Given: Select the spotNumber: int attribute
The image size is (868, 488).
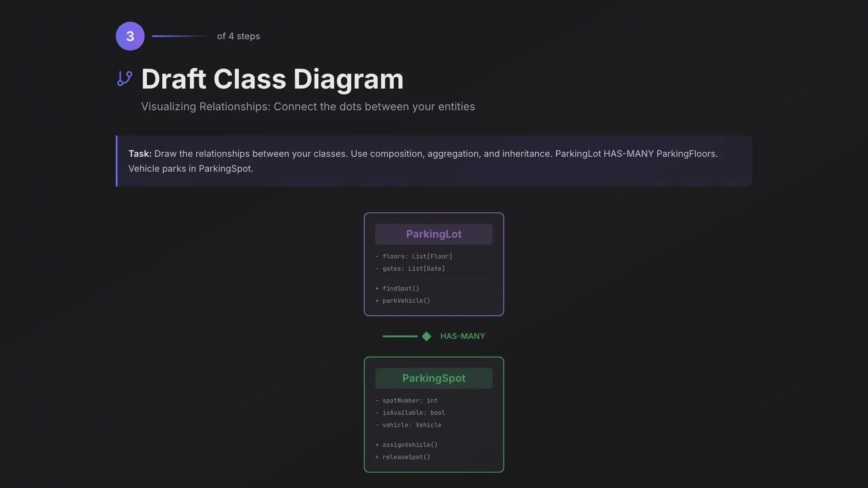Looking at the screenshot, I should tap(410, 400).
